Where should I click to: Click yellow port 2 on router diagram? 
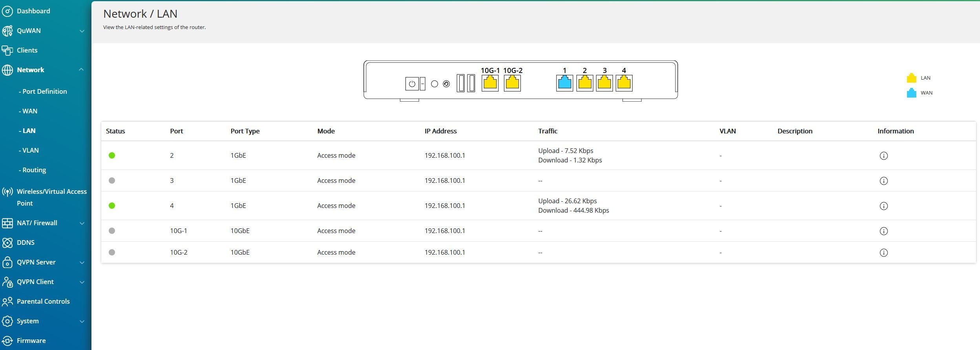pos(584,83)
